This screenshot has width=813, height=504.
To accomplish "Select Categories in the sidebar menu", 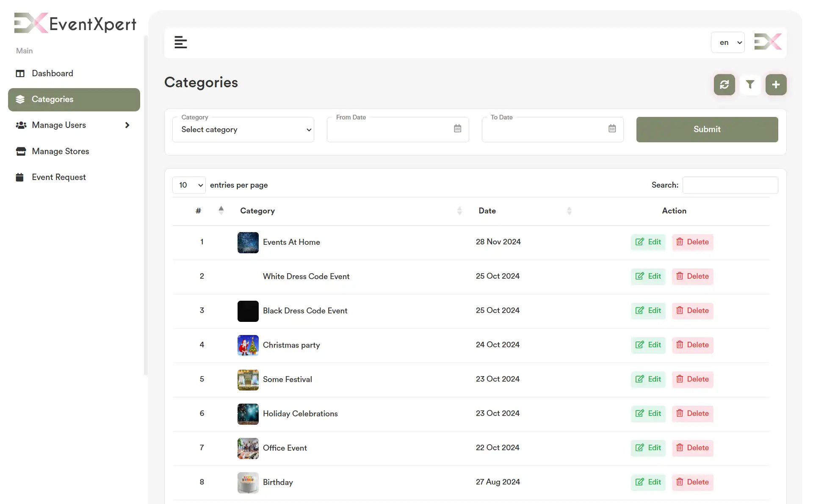I will point(53,99).
